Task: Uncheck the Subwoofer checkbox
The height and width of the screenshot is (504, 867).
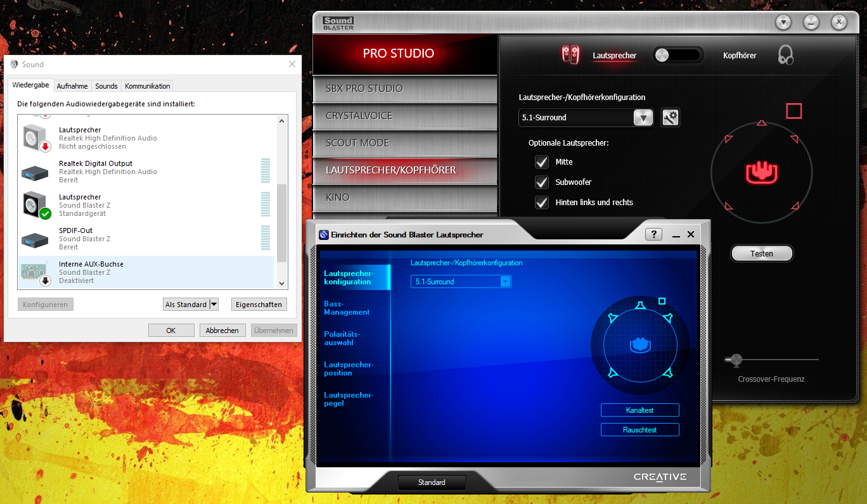Action: [x=542, y=182]
